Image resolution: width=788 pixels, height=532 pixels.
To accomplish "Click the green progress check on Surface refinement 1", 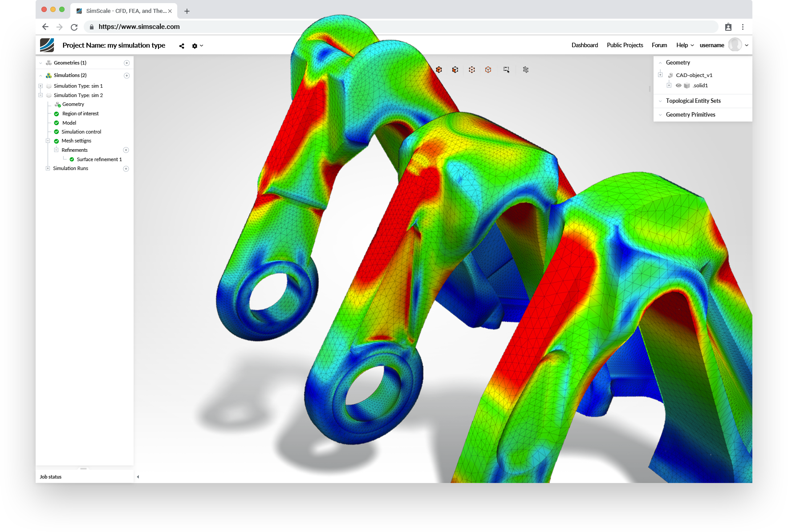I will click(72, 159).
